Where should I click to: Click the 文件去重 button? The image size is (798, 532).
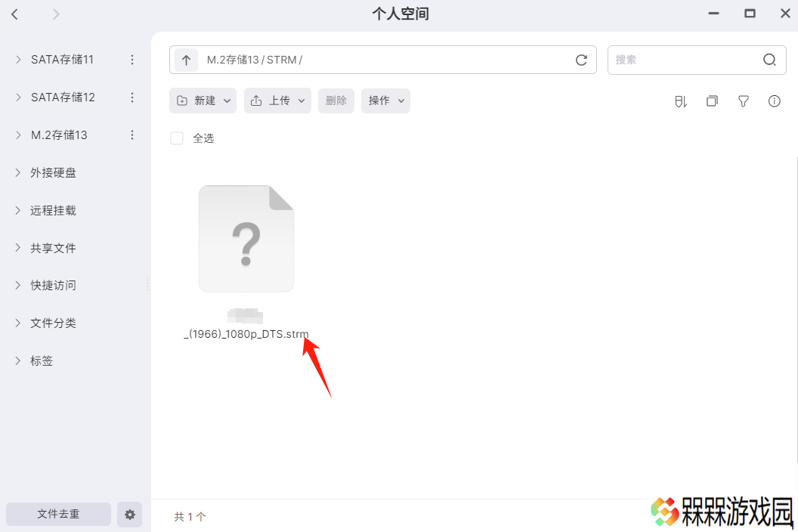click(x=58, y=515)
